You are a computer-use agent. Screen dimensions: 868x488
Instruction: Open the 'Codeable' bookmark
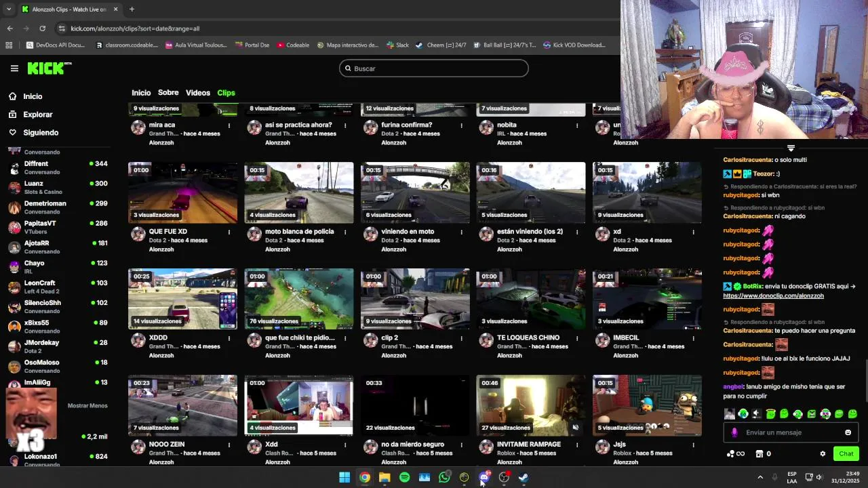click(x=293, y=45)
